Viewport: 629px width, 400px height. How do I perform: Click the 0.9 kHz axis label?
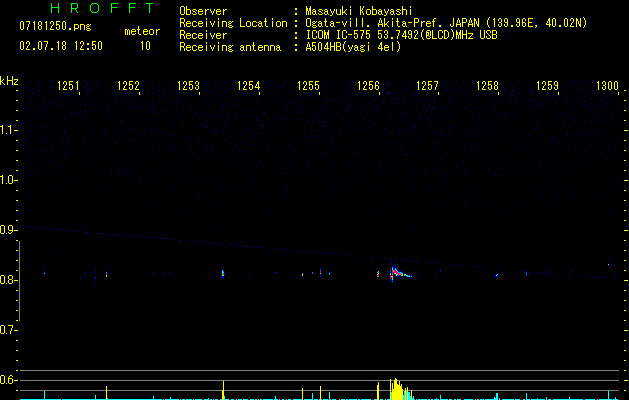click(8, 230)
